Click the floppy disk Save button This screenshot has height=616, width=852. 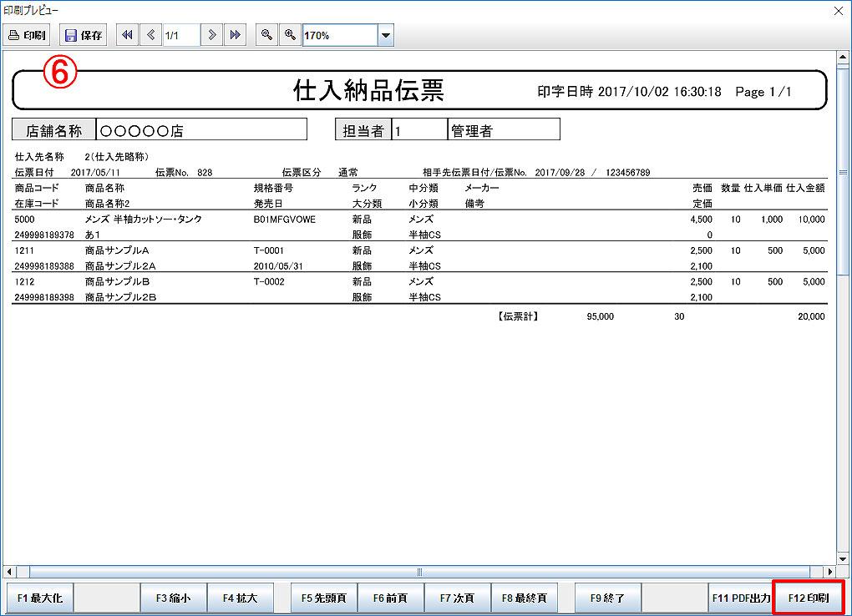84,35
